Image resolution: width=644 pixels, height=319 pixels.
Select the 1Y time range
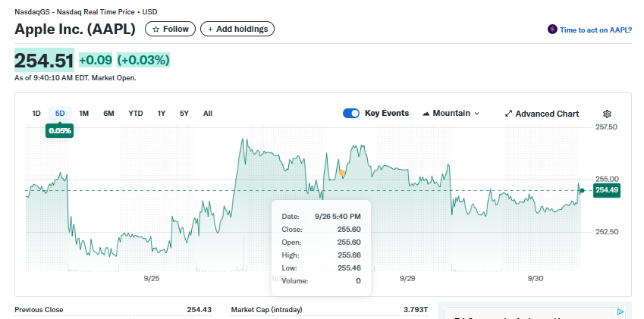[162, 113]
